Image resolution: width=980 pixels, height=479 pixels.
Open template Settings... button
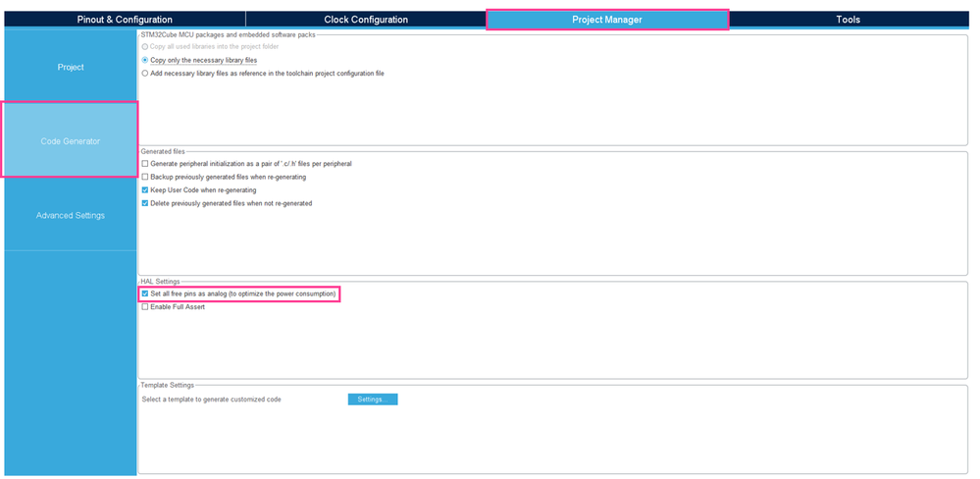[x=373, y=399]
